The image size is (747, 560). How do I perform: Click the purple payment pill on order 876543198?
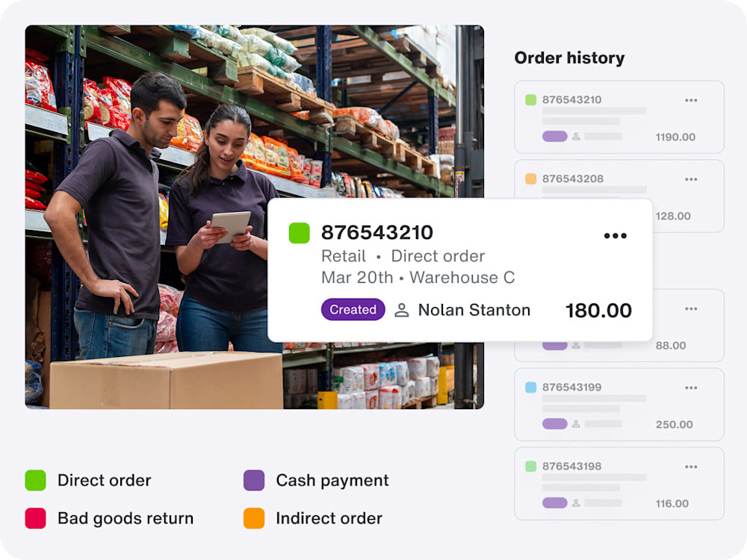point(556,501)
